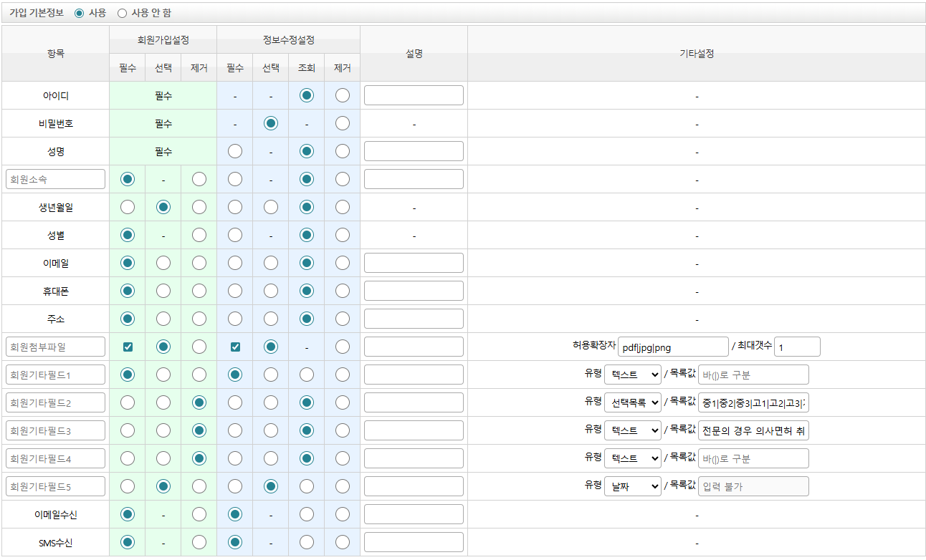Select 제거 for 비밀번호 in 정보수정설정
The height and width of the screenshot is (560, 926).
coord(343,123)
